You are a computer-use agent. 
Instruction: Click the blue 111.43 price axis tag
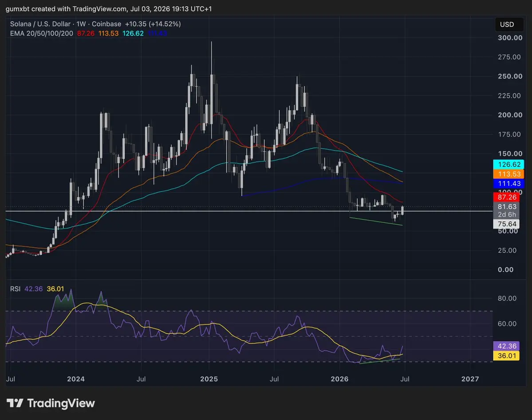[x=508, y=183]
